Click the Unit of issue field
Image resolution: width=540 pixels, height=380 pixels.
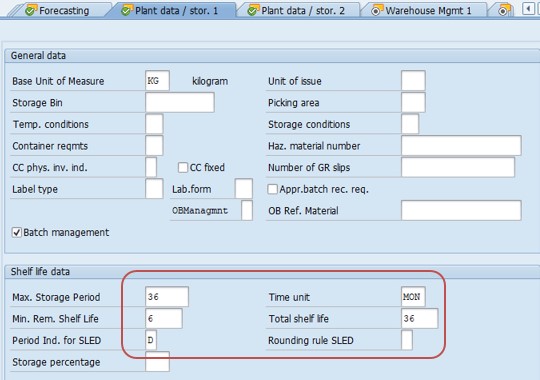[413, 81]
